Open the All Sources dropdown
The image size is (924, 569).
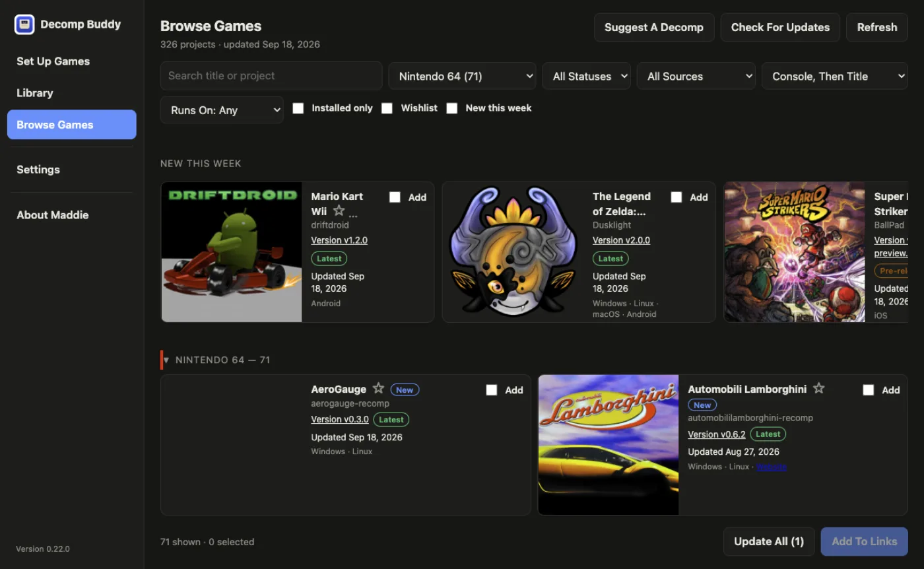[696, 76]
